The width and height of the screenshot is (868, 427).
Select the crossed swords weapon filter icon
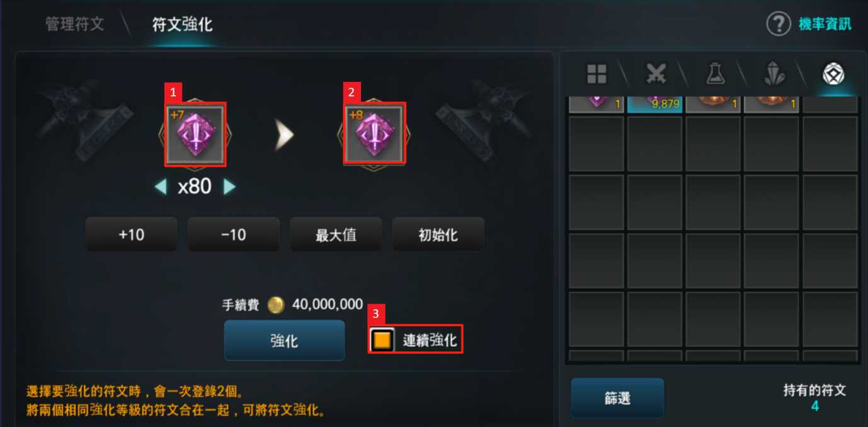656,74
